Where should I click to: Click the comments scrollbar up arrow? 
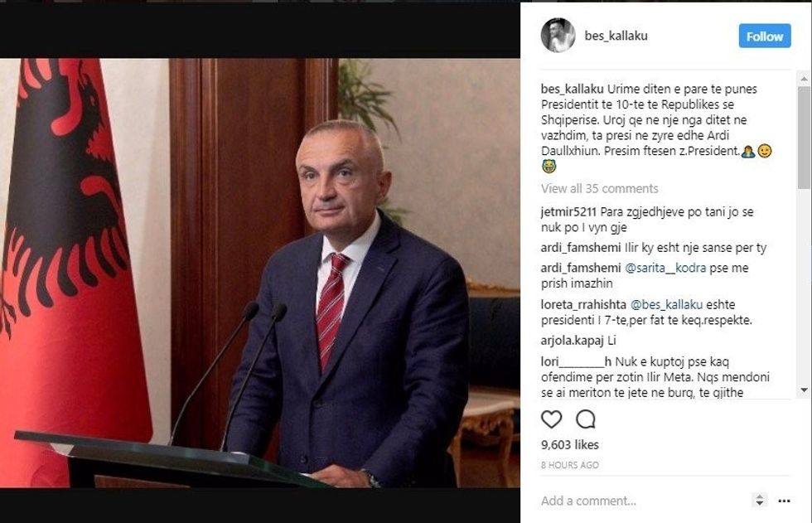coord(804,80)
